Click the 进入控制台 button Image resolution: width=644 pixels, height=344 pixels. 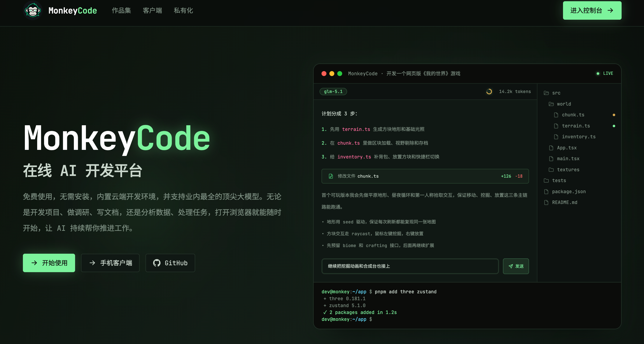point(592,11)
